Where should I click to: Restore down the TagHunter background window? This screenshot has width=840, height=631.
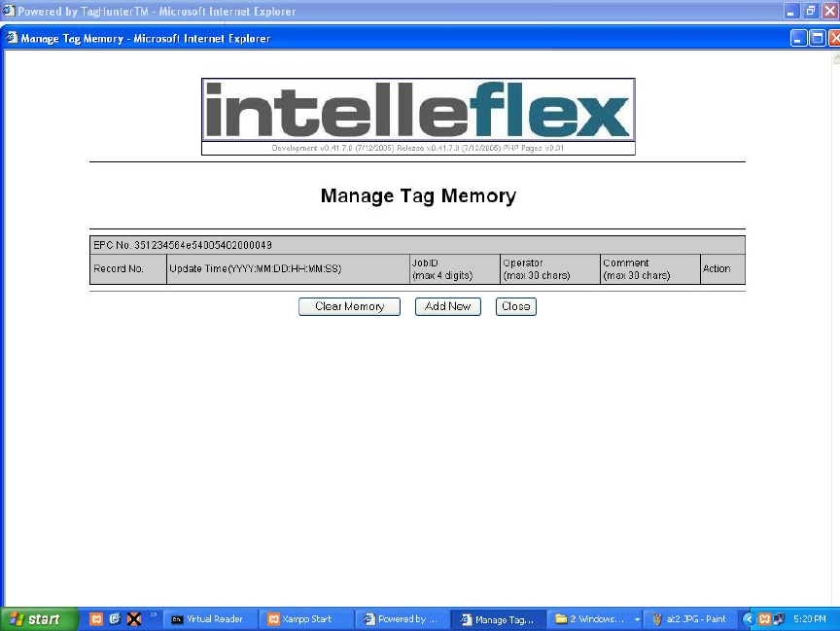pos(811,10)
